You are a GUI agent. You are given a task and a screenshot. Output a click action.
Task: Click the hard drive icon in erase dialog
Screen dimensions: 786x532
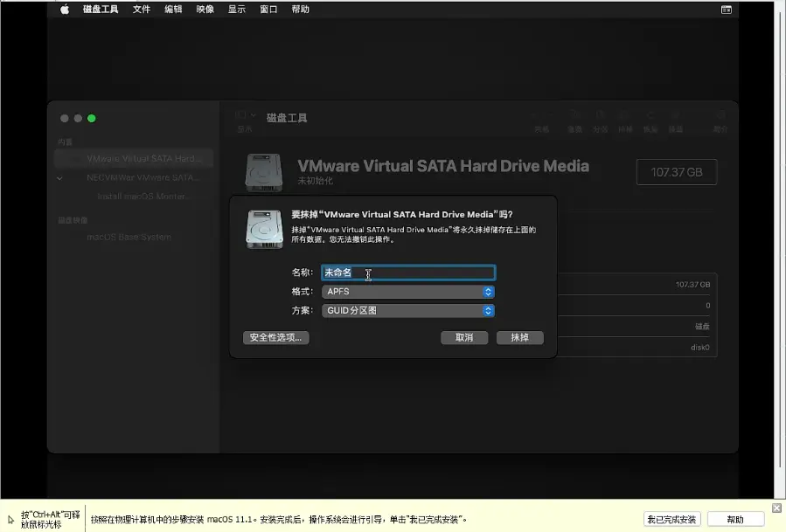click(264, 228)
